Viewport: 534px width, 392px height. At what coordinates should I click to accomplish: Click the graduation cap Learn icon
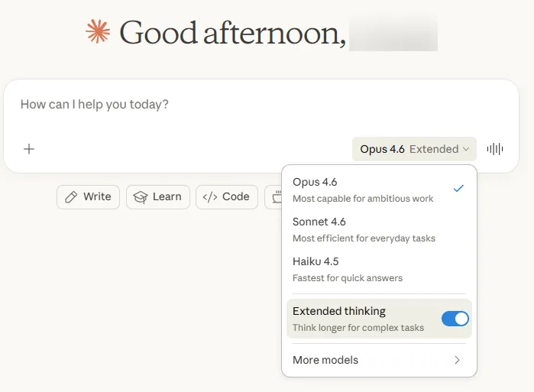click(140, 197)
